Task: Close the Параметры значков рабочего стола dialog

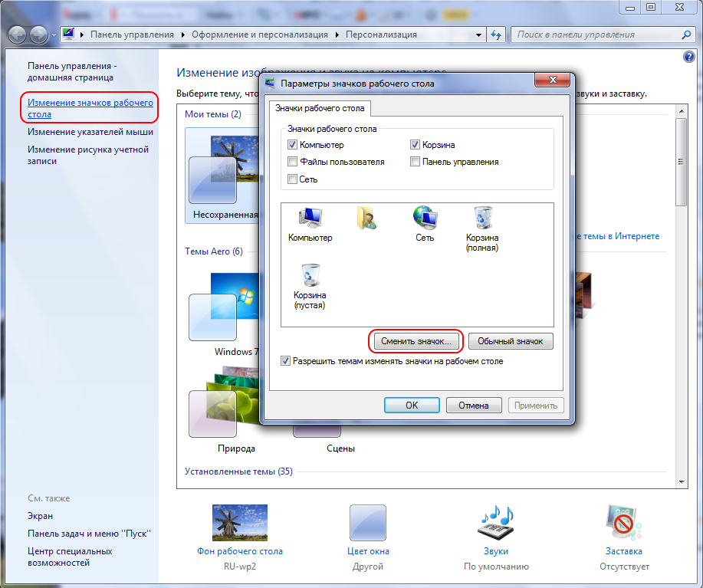Action: [x=552, y=80]
